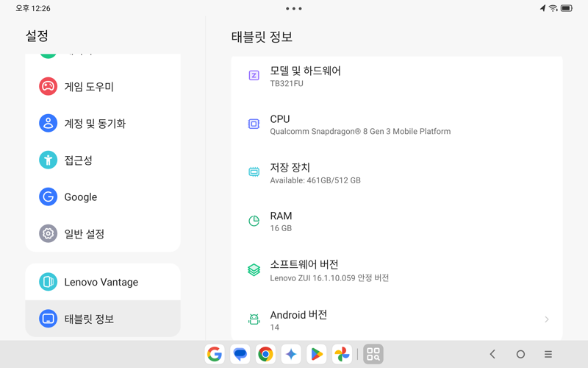Tap the location arrow status icon
588x368 pixels.
coord(542,8)
